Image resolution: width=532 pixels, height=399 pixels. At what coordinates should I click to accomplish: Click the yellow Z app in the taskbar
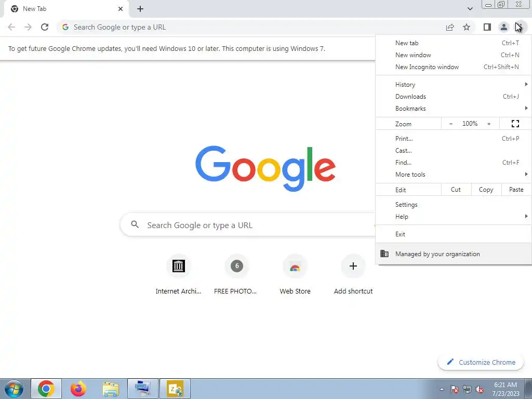175,389
